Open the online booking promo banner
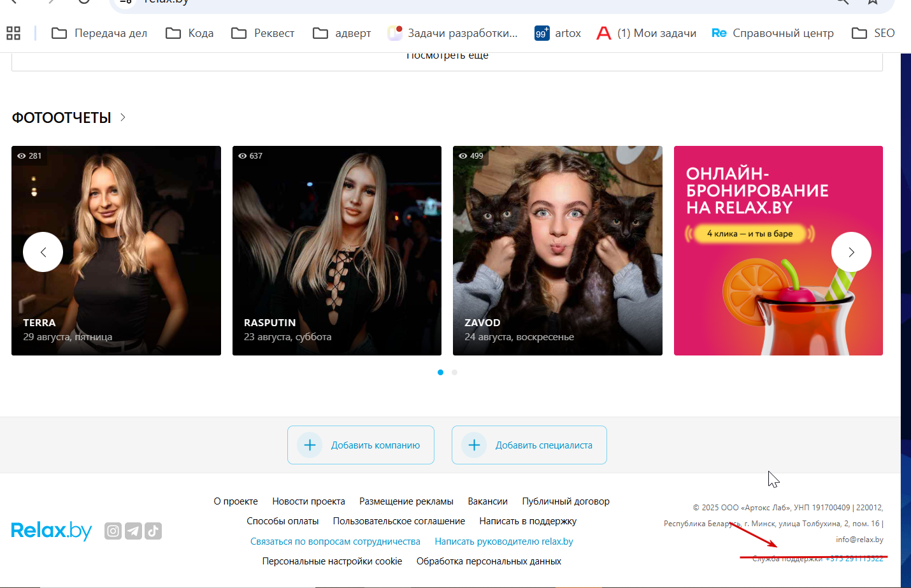The height and width of the screenshot is (588, 911). [778, 250]
